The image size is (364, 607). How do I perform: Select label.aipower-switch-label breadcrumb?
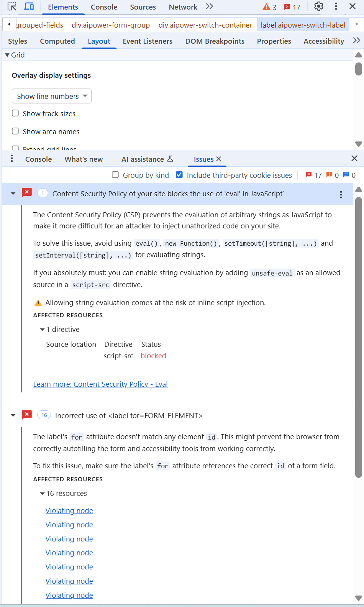303,25
